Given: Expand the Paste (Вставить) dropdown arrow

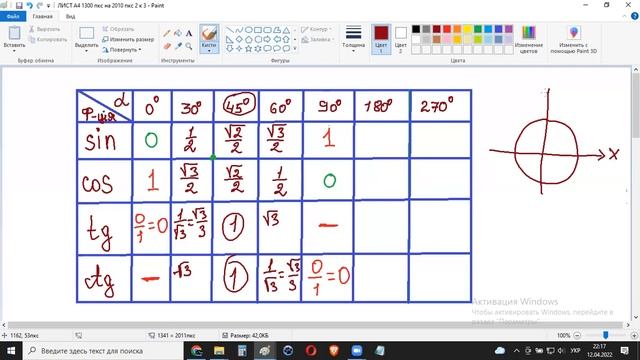Looking at the screenshot, I should tap(14, 51).
